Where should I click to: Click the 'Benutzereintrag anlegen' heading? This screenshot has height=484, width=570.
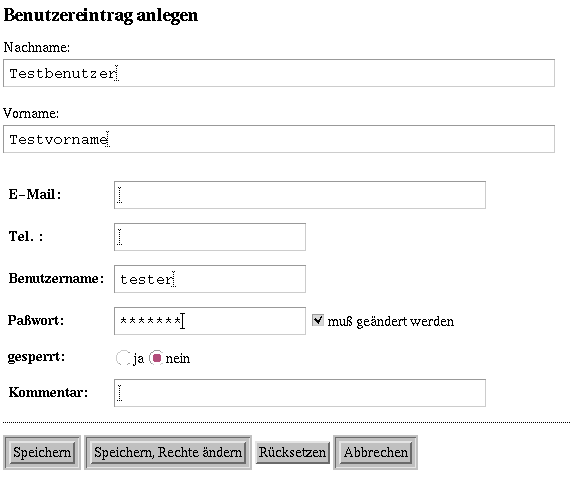[101, 16]
